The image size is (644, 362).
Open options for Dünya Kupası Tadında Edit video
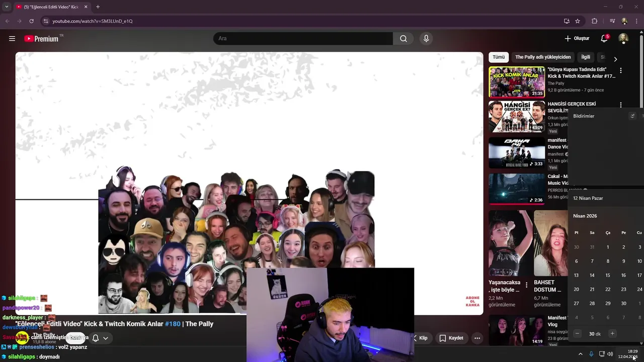coord(621,71)
